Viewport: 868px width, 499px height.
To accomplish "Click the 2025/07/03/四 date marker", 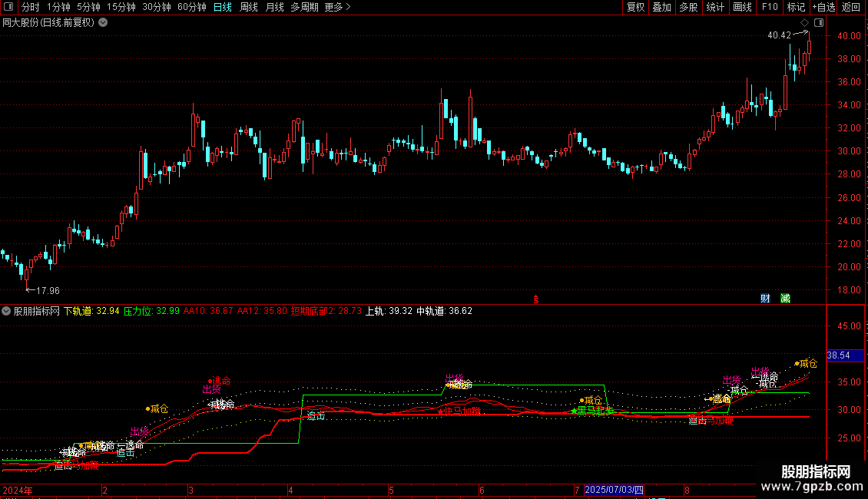I will point(614,490).
